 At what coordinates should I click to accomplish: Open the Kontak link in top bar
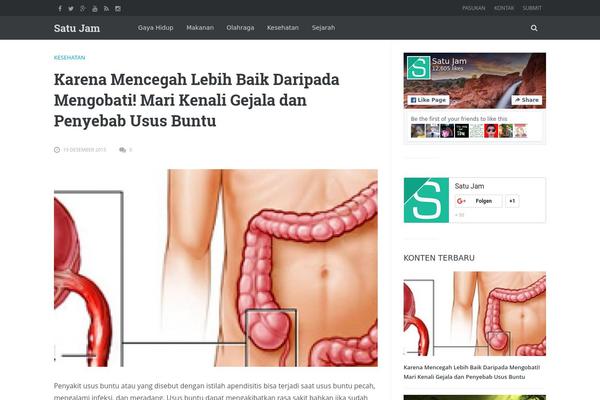point(504,8)
